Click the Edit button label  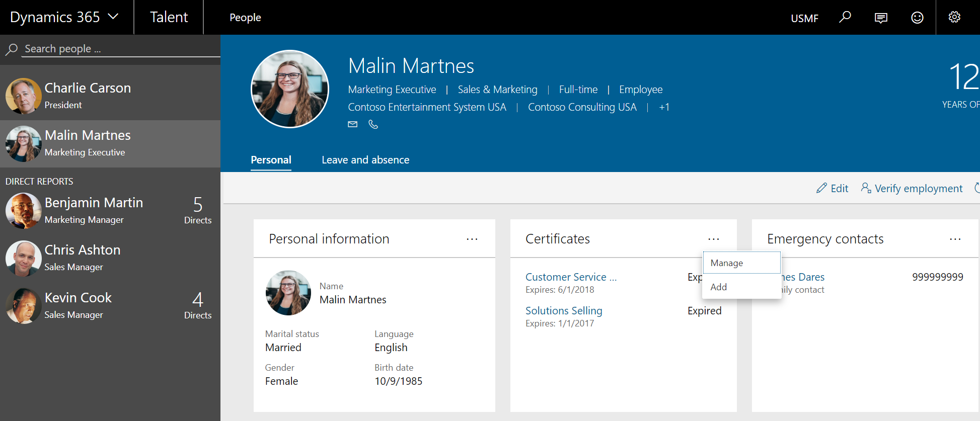coord(839,188)
